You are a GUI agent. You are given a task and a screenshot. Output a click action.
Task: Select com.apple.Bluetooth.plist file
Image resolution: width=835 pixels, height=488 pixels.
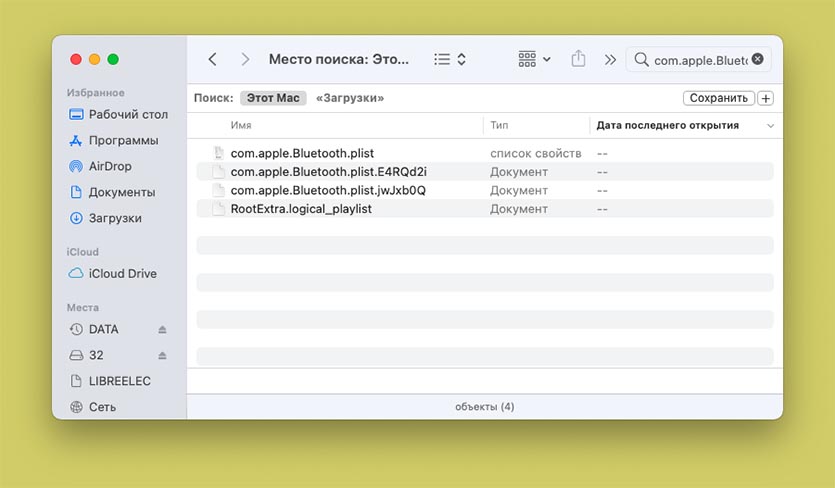(302, 154)
